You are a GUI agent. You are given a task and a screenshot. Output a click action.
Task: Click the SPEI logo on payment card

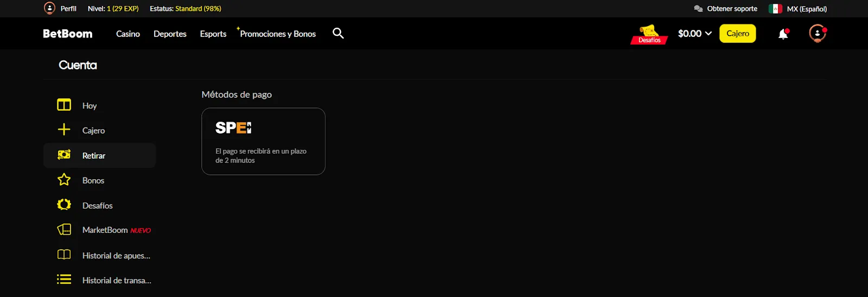pos(233,128)
